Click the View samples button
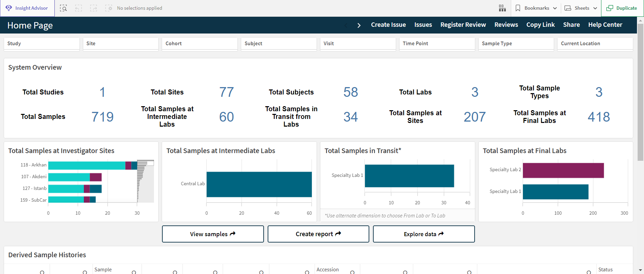This screenshot has height=274, width=644. click(213, 234)
